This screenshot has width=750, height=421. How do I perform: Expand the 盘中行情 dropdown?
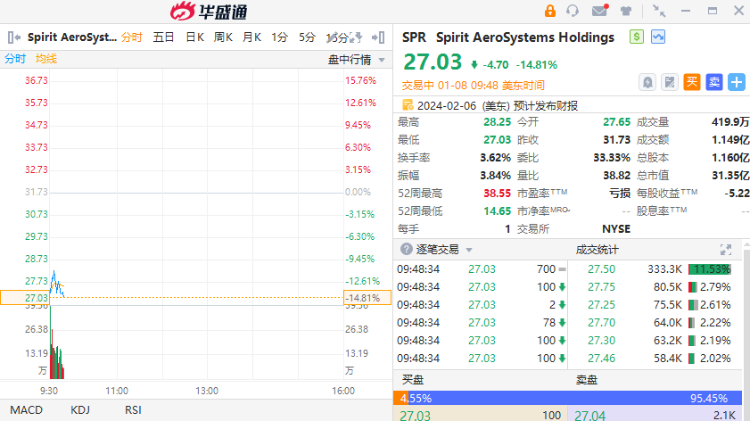(x=352, y=59)
